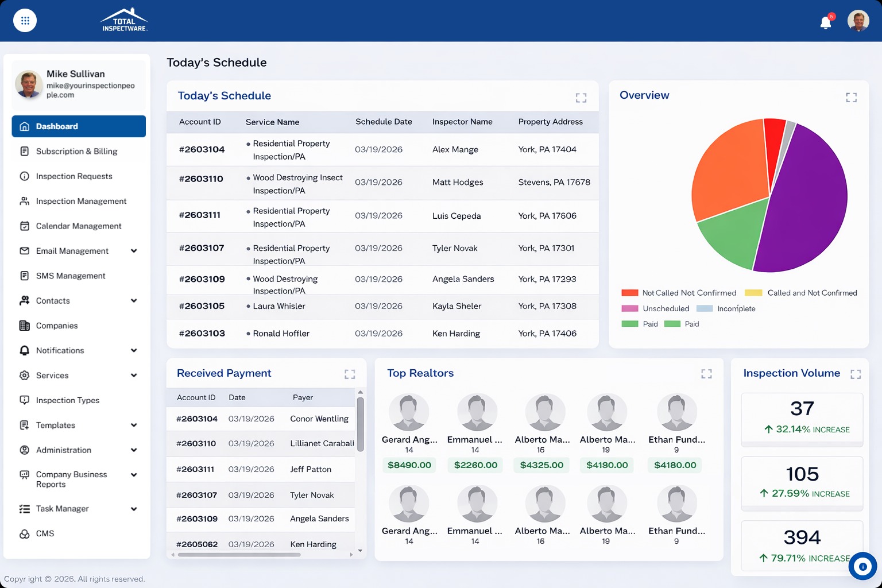Maximize the Received Payment panel
This screenshot has height=588, width=882.
tap(350, 374)
